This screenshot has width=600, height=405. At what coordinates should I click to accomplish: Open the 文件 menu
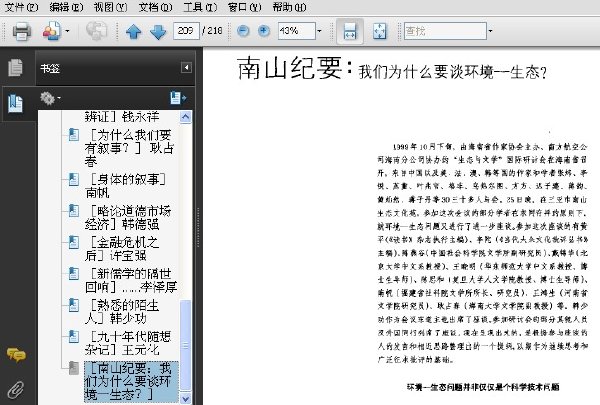tap(21, 7)
